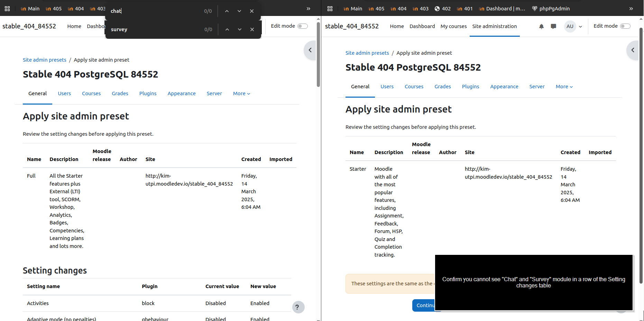Open Site admin presets breadcrumb in left window

click(45, 60)
